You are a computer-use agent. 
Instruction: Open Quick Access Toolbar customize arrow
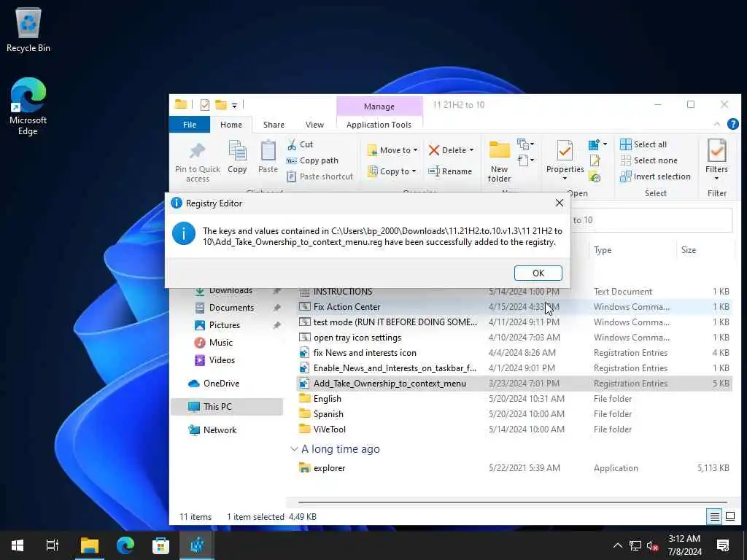pyautogui.click(x=234, y=105)
